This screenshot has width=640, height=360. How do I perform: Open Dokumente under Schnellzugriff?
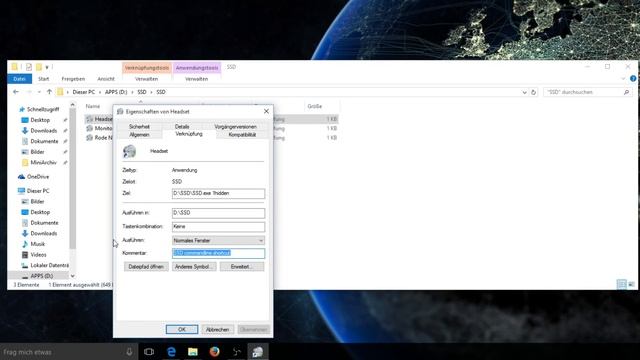click(x=44, y=141)
